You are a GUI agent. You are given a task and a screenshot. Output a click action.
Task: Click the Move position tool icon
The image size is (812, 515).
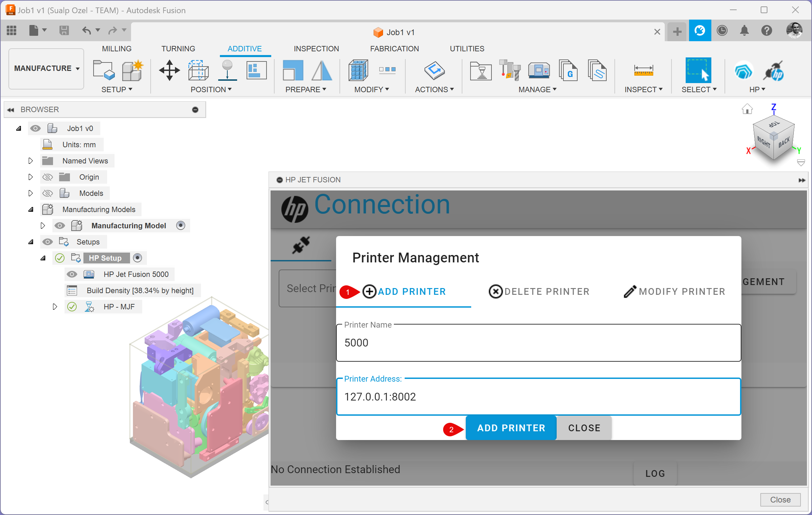point(169,70)
